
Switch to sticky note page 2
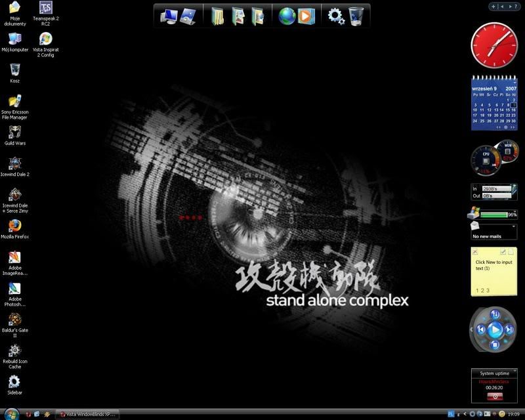(482, 290)
